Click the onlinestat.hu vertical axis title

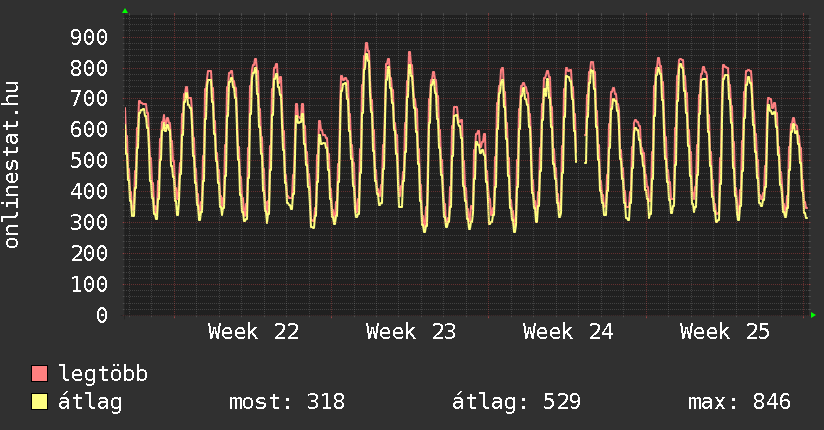pos(12,165)
